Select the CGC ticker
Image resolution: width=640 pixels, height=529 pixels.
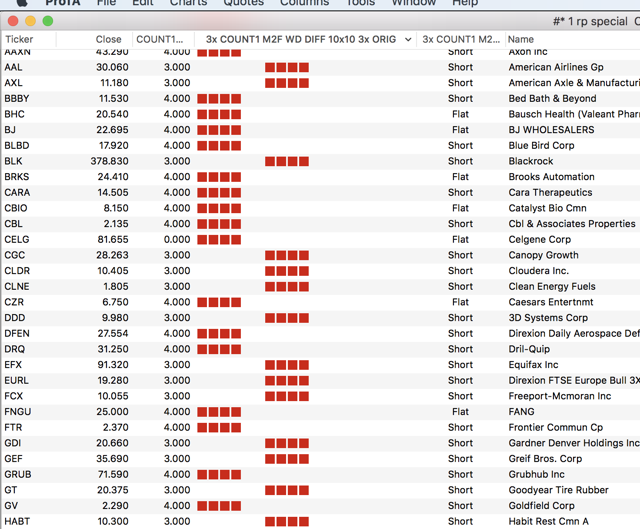point(14,255)
